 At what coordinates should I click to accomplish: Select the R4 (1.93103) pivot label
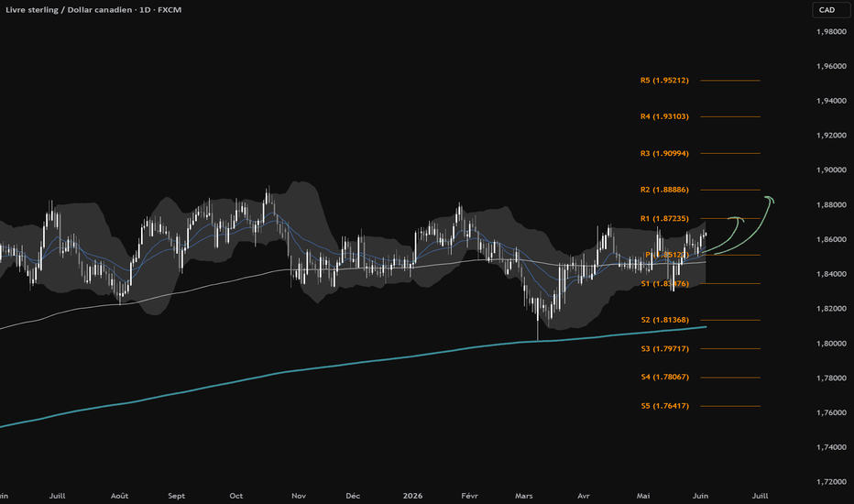(x=664, y=116)
